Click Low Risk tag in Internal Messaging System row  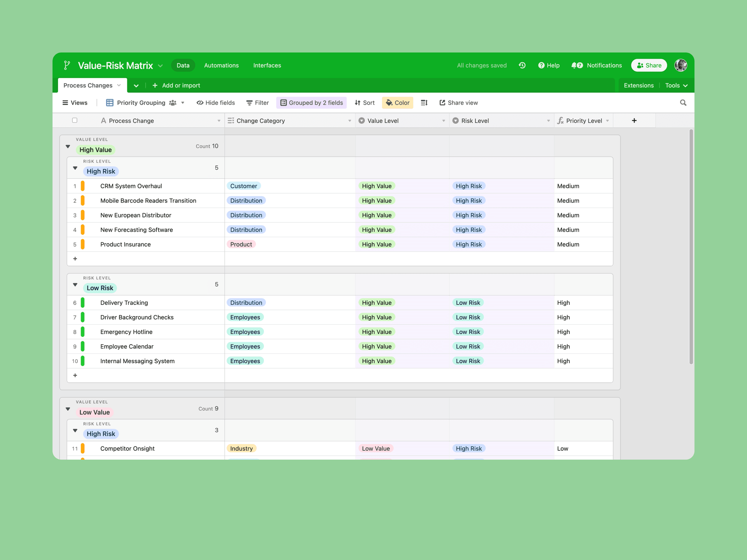click(468, 361)
